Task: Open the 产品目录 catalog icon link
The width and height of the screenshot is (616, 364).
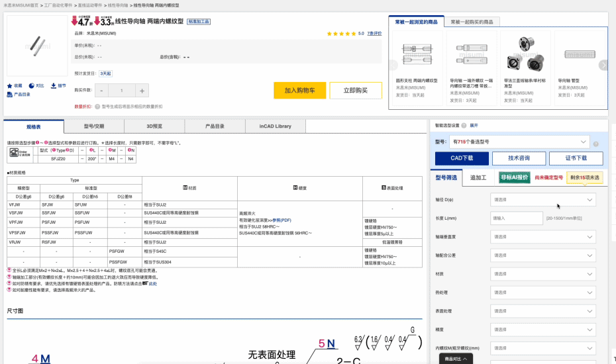Action: click(9, 95)
